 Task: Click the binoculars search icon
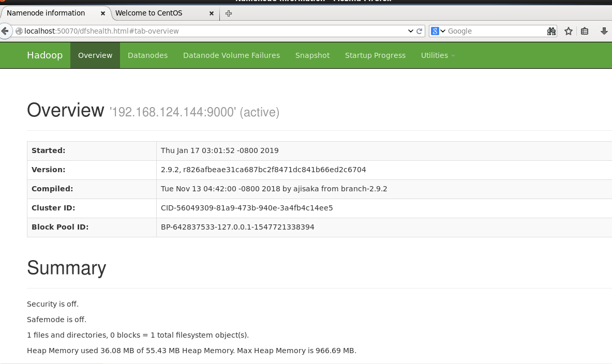pyautogui.click(x=551, y=31)
